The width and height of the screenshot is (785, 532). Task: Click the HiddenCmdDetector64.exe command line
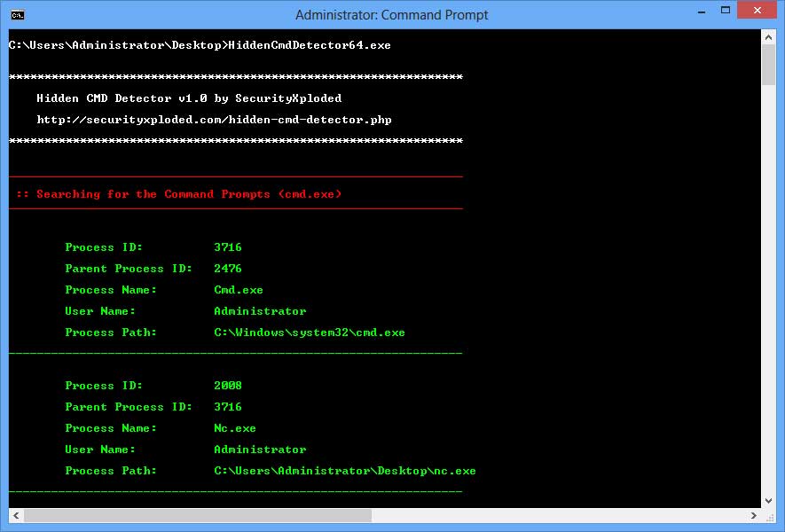click(200, 45)
